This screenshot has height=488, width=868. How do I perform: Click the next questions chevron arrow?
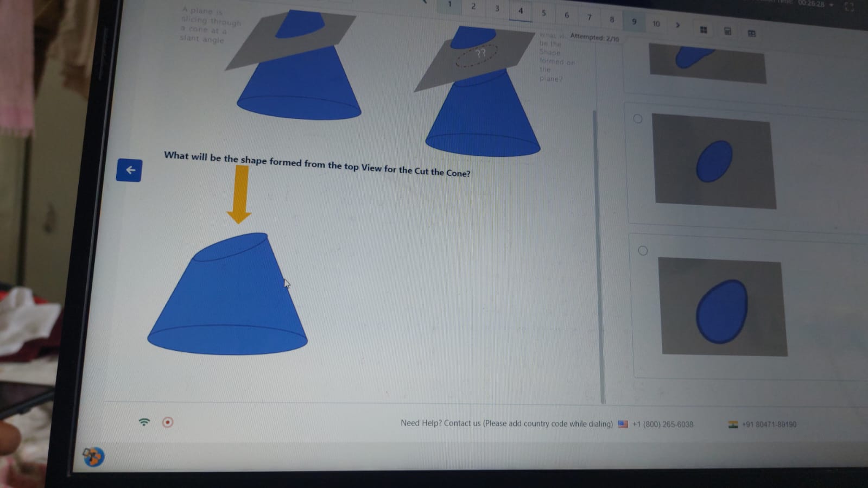click(x=677, y=24)
